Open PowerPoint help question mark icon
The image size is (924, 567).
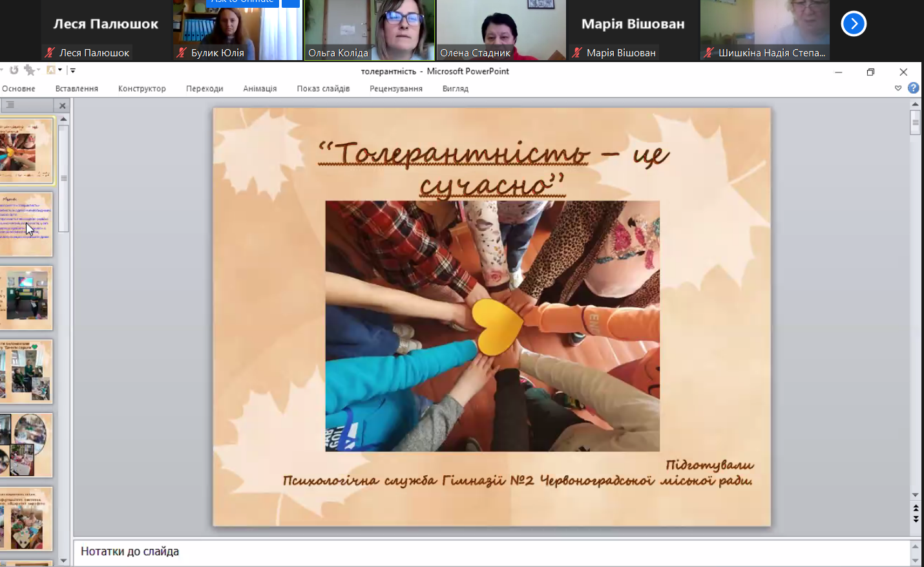913,88
